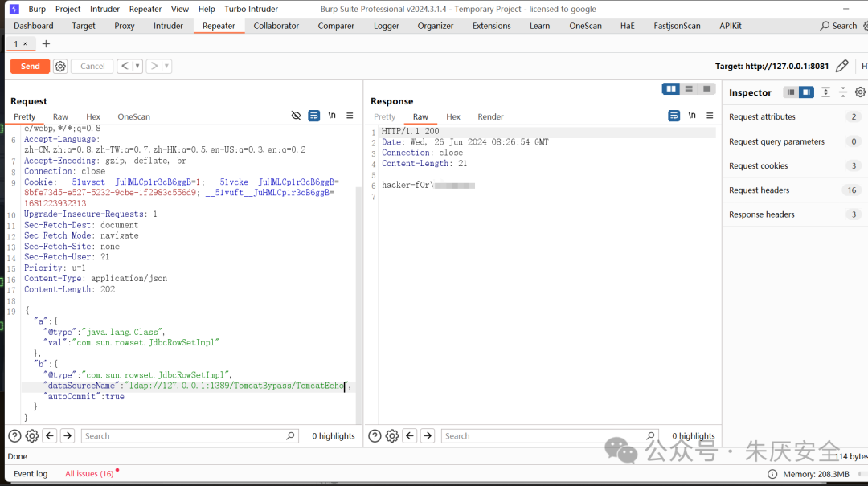868x486 pixels.
Task: Dock Inspector panel to left layout
Action: [791, 92]
